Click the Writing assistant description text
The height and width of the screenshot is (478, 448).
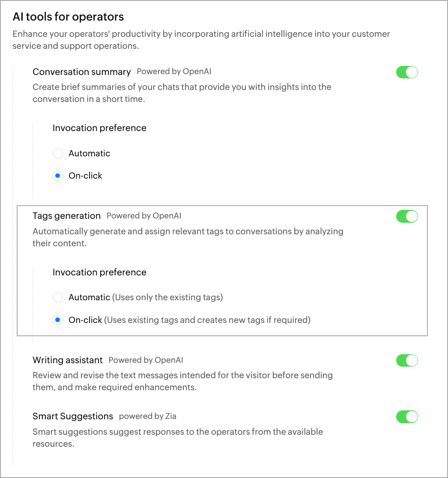click(182, 381)
